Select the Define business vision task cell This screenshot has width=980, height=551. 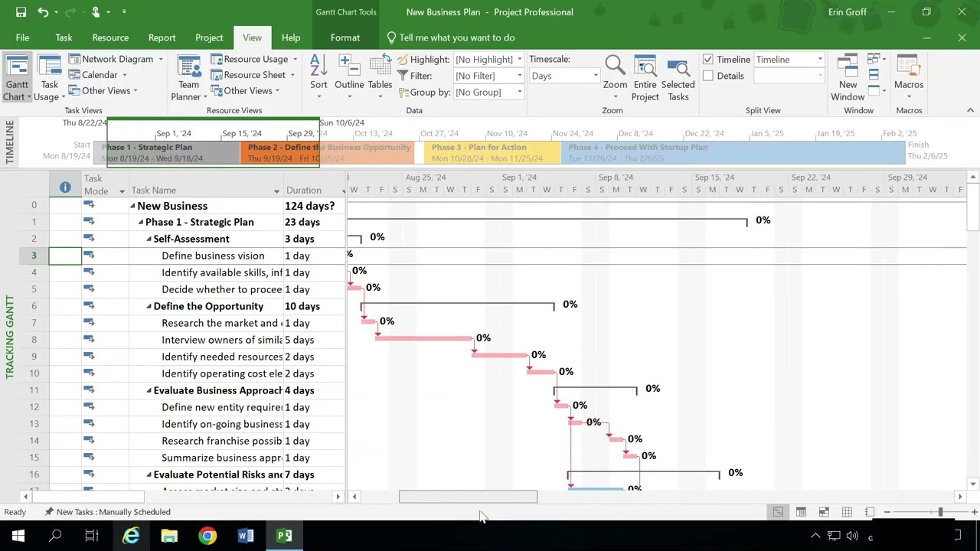(x=206, y=256)
